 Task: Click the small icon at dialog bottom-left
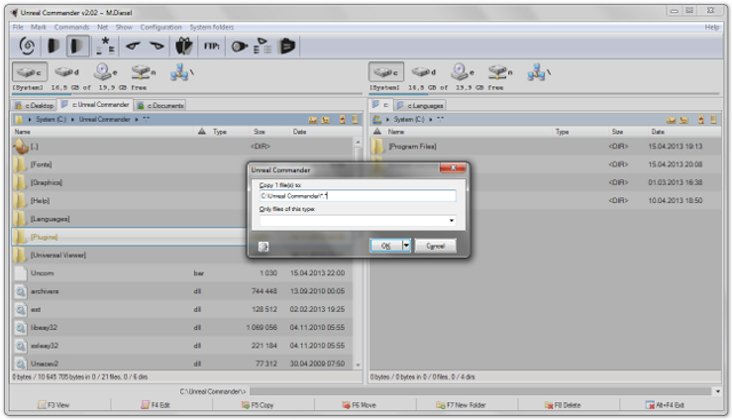point(263,245)
